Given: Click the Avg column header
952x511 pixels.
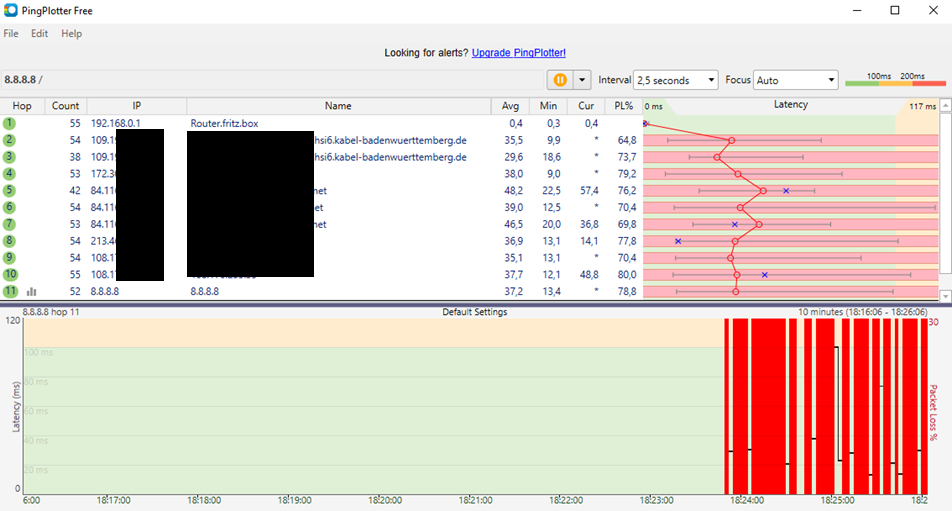Looking at the screenshot, I should pos(511,106).
